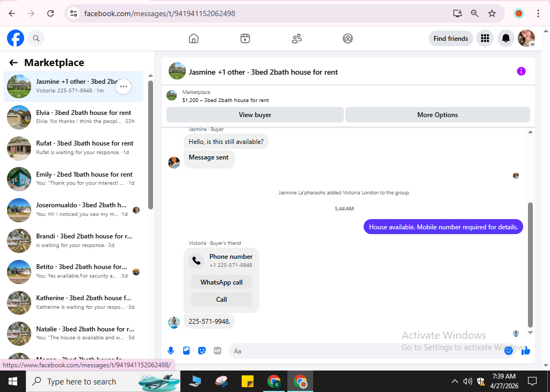Open Chrome three-dot menu
Image resolution: width=550 pixels, height=392 pixels.
538,13
